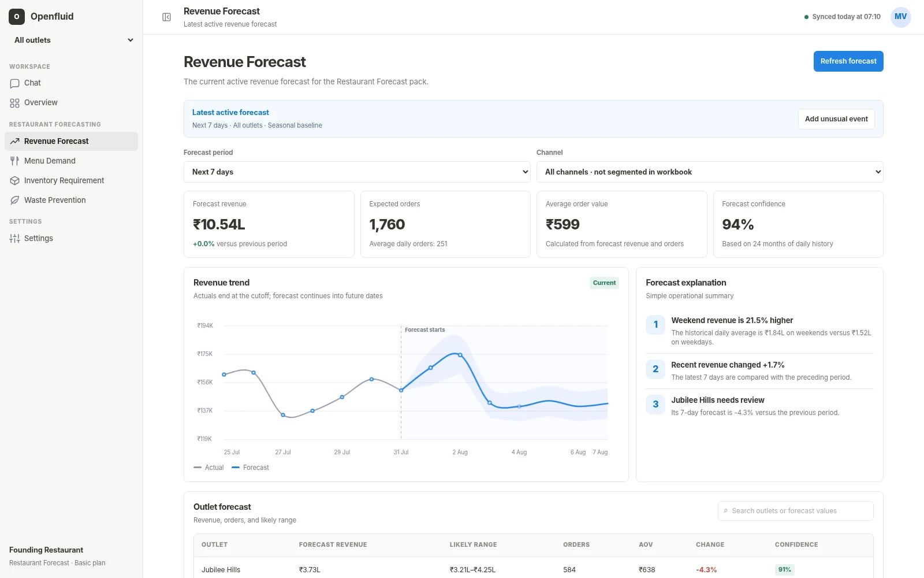The width and height of the screenshot is (924, 578).
Task: Click the Forecast legend entry
Action: click(x=250, y=468)
